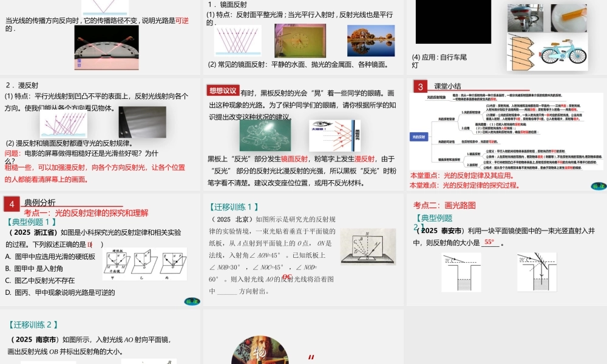This screenshot has height=364, width=607.
Task: Click answer option A. 图甲中应选用光滑的硬纸板
Action: [x=50, y=257]
